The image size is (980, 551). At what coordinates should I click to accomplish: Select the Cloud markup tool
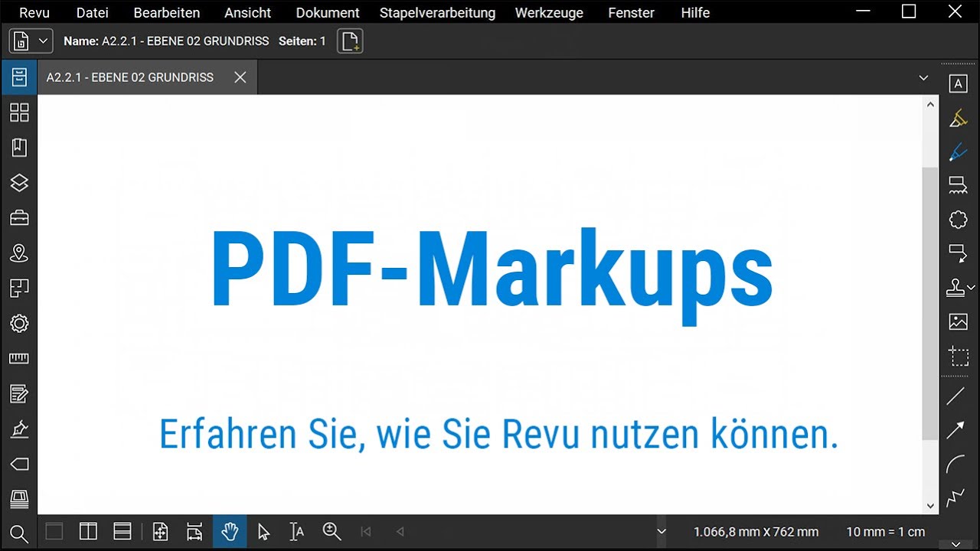point(958,220)
